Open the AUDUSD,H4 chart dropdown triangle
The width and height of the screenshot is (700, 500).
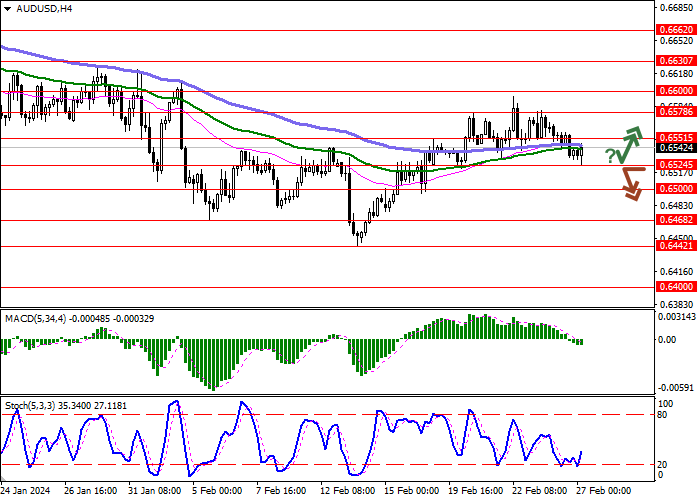(7, 9)
